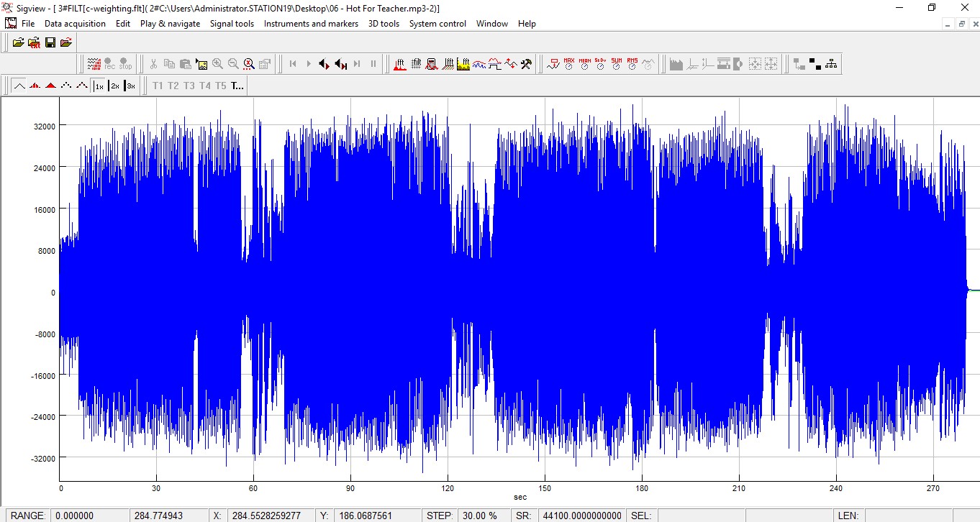Paste using the clipboard icon
The width and height of the screenshot is (980, 522).
click(185, 64)
